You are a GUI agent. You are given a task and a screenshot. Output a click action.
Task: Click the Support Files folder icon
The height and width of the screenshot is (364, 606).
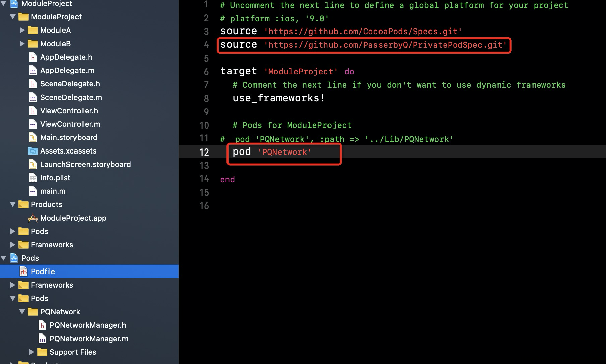(42, 352)
